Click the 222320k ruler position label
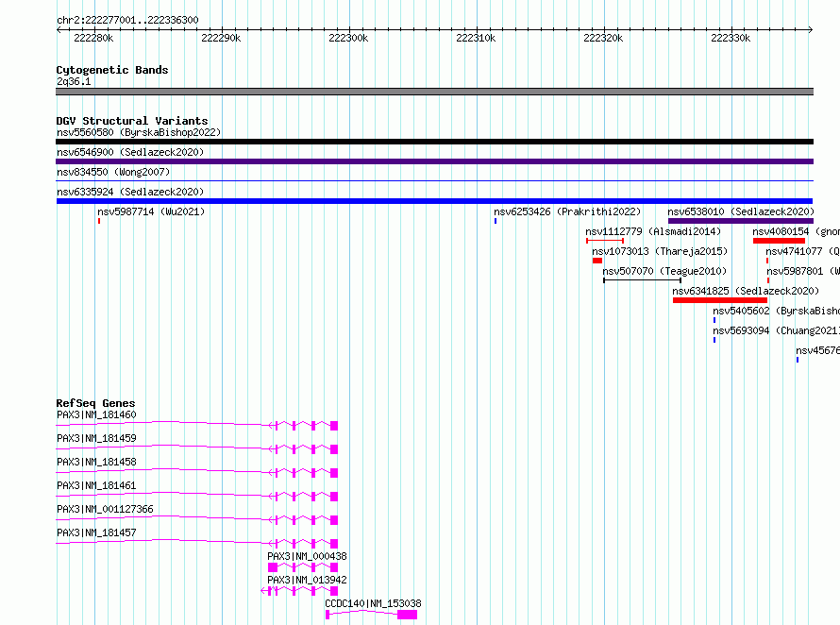This screenshot has width=840, height=625. click(x=603, y=38)
